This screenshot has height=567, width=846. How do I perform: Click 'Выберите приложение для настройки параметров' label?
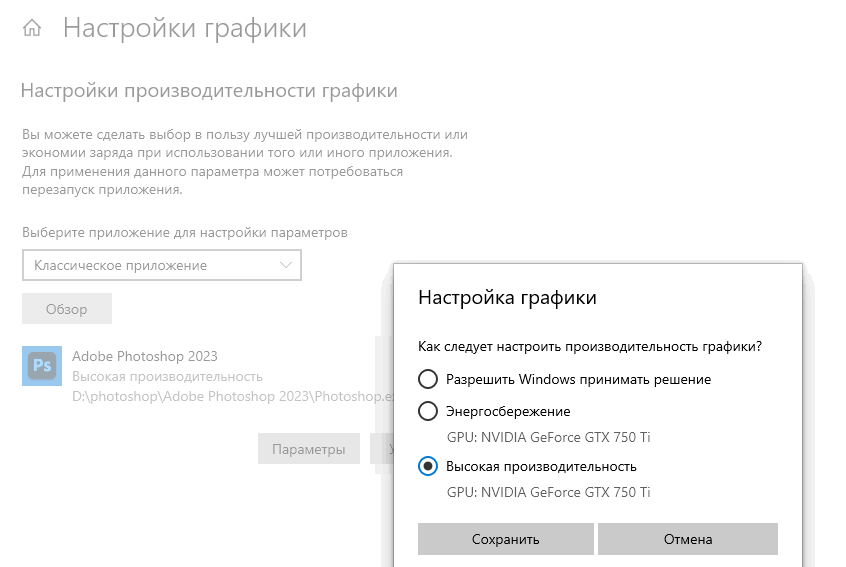(x=185, y=233)
